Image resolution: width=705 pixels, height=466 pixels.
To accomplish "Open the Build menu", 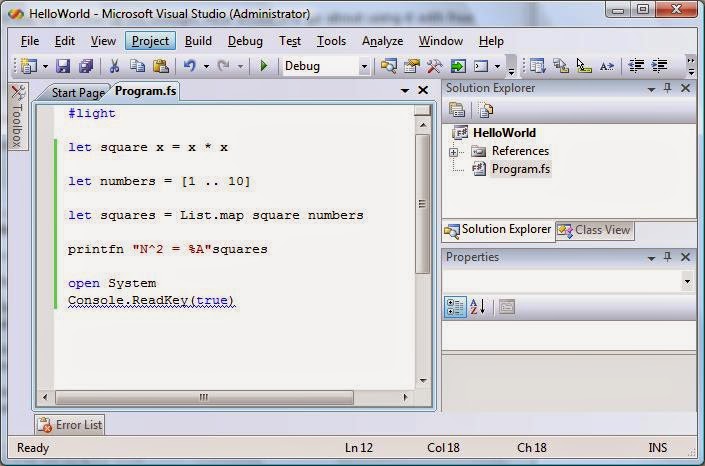I will point(198,41).
